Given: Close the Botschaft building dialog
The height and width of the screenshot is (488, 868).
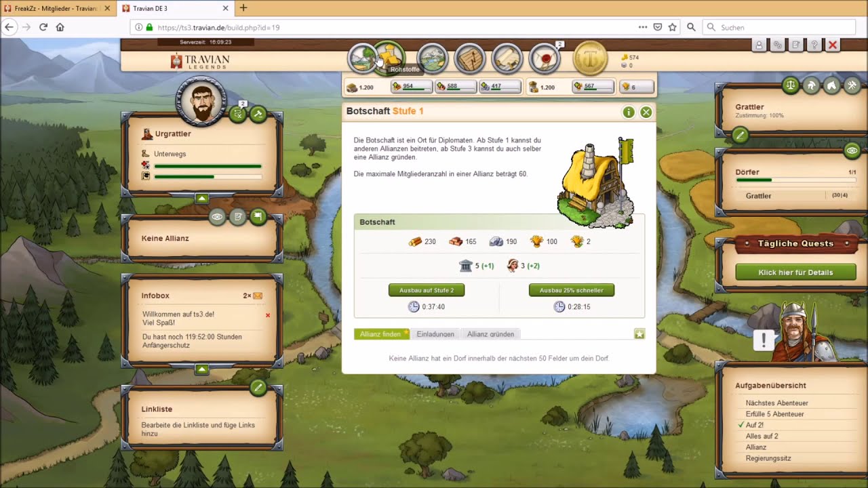Looking at the screenshot, I should click(x=646, y=112).
